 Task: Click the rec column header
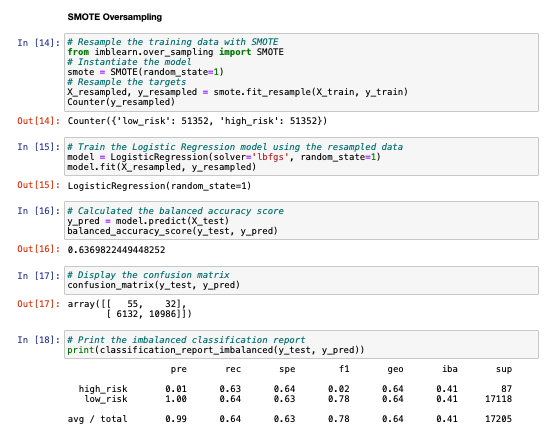click(x=233, y=369)
